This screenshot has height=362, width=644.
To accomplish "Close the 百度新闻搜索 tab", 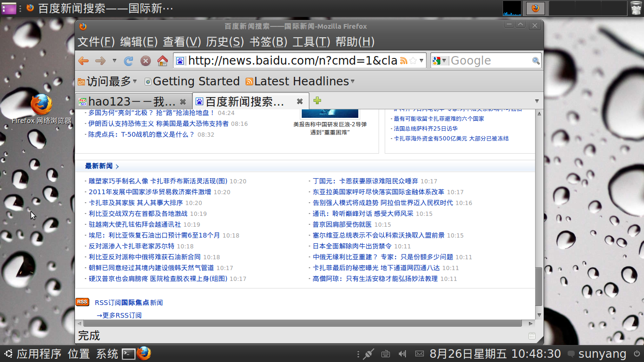I will point(299,101).
